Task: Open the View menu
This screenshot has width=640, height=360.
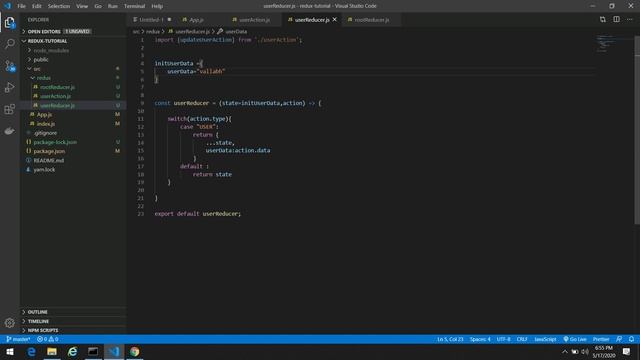Action: pyautogui.click(x=82, y=6)
